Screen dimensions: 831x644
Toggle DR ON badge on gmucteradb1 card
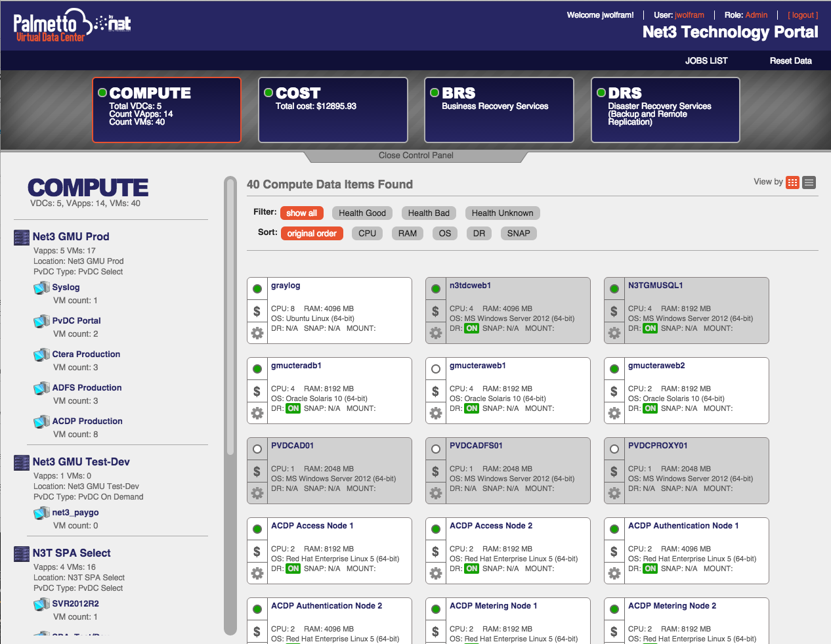point(293,408)
